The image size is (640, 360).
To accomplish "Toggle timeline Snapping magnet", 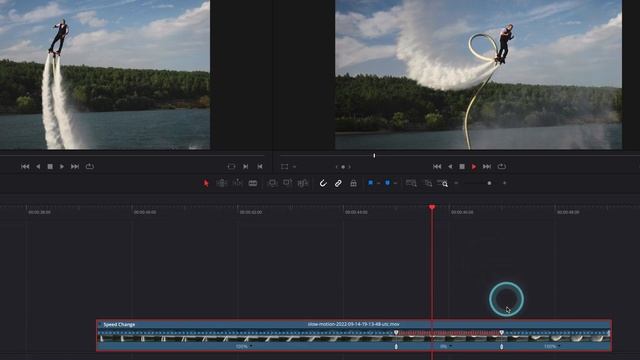I will click(x=323, y=183).
